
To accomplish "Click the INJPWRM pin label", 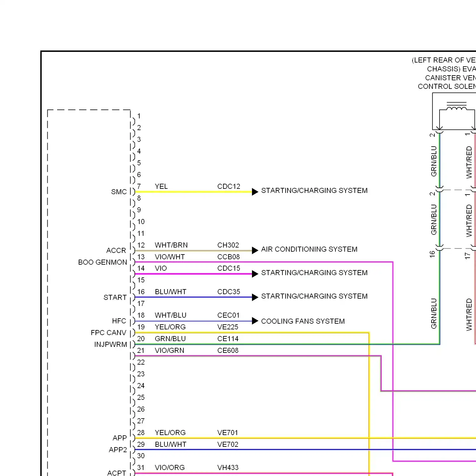I will (110, 344).
